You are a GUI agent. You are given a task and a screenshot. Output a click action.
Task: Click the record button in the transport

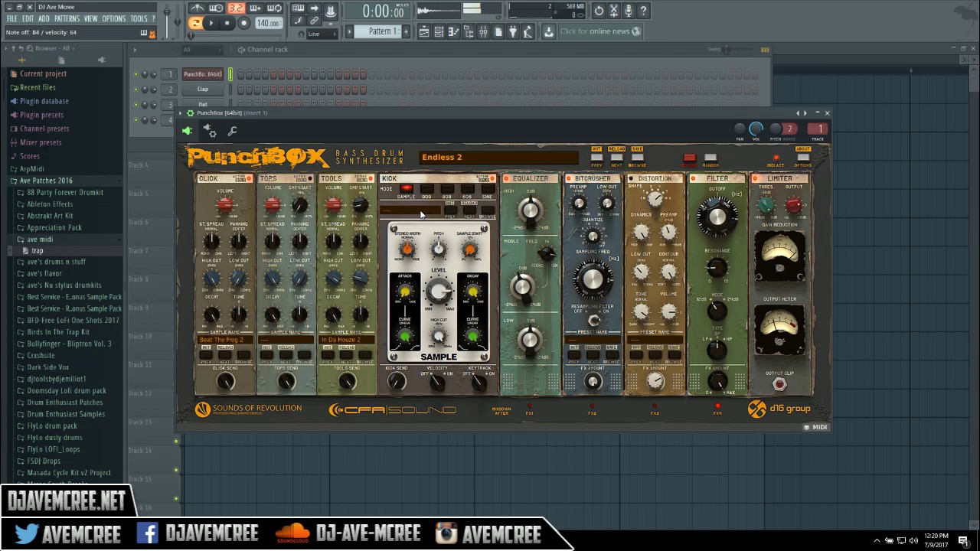coord(244,22)
